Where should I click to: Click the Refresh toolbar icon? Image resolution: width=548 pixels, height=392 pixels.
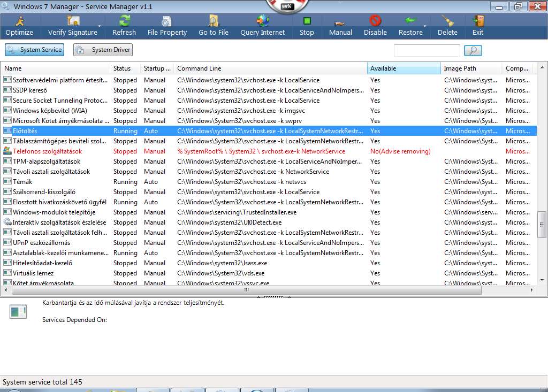124,21
